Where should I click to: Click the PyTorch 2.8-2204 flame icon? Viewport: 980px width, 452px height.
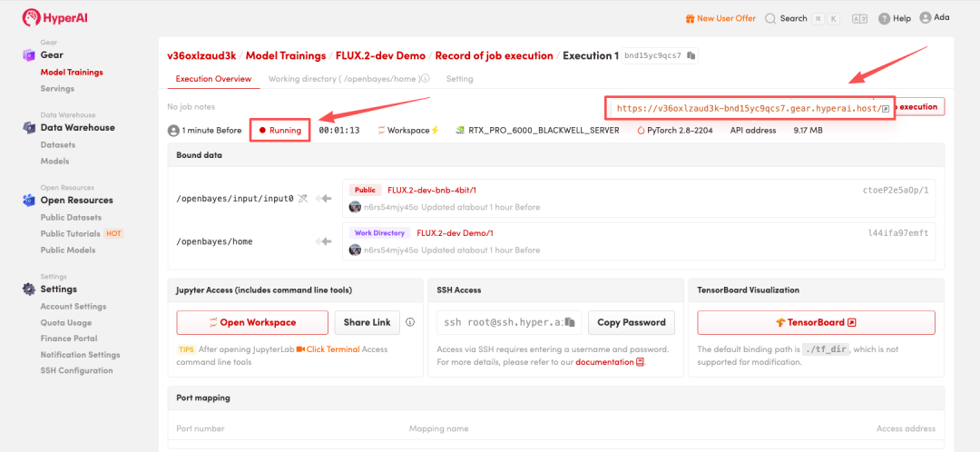click(642, 131)
